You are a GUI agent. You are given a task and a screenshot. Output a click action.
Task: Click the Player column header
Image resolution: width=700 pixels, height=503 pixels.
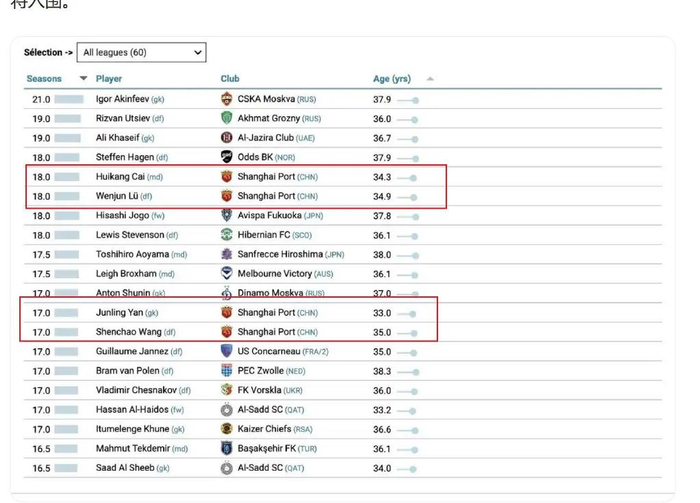click(109, 79)
